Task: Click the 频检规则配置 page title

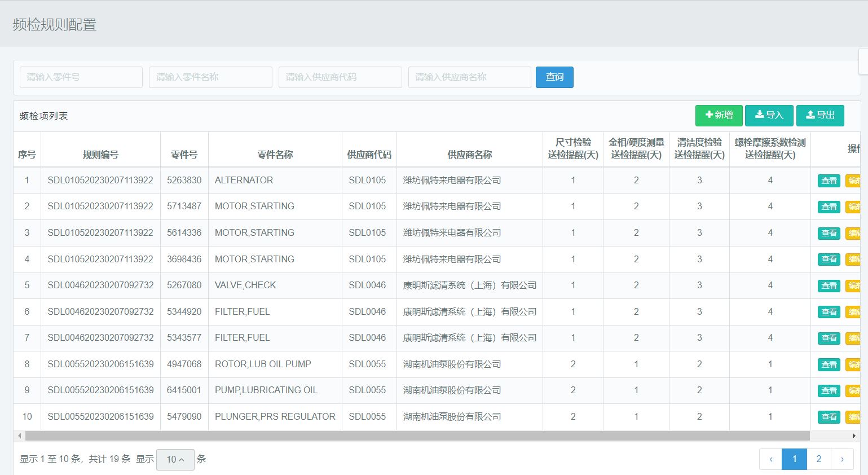Action: 55,25
